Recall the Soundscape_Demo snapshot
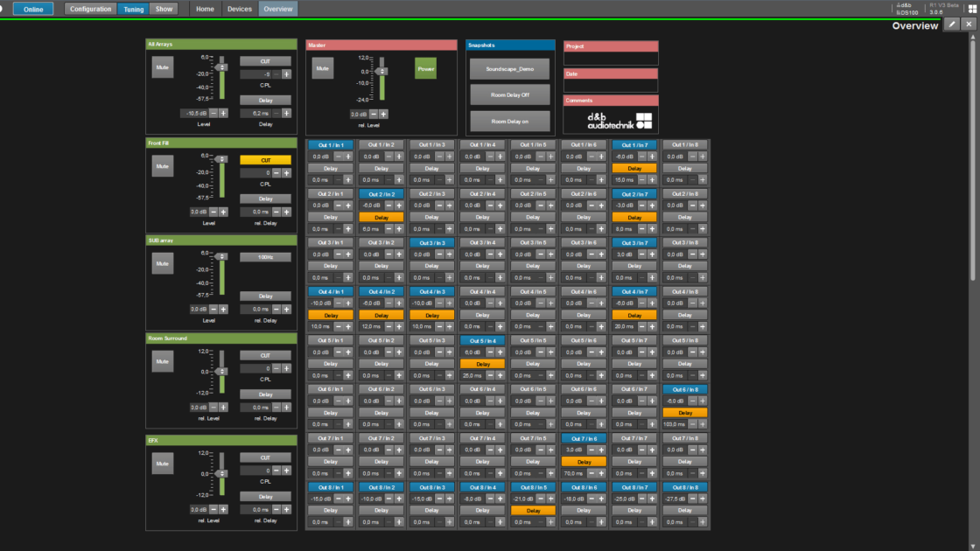980x551 pixels. point(510,69)
